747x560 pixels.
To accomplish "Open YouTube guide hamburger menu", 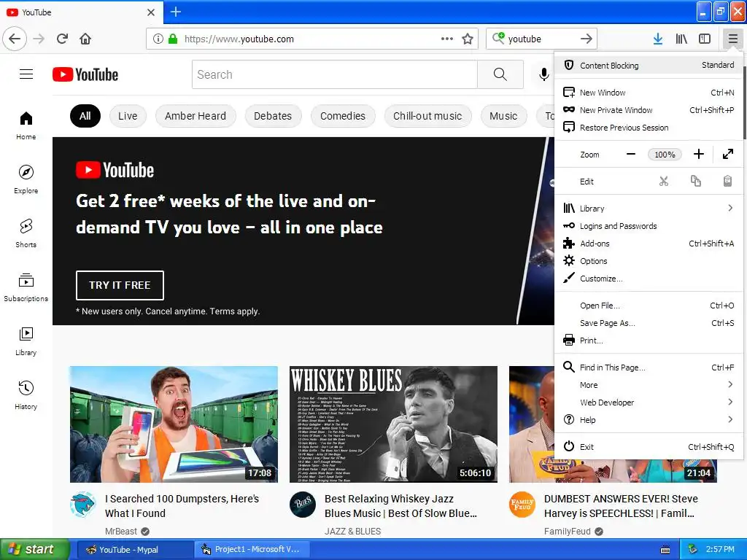I will 26,74.
